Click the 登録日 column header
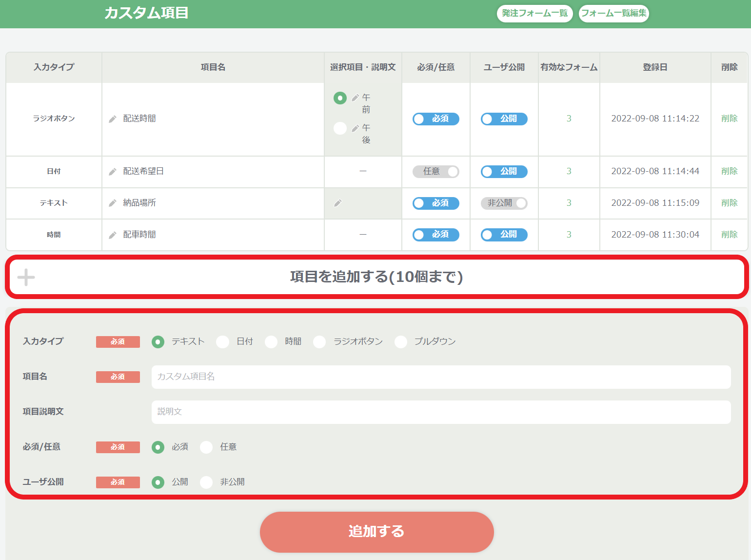751x560 pixels. coord(655,67)
